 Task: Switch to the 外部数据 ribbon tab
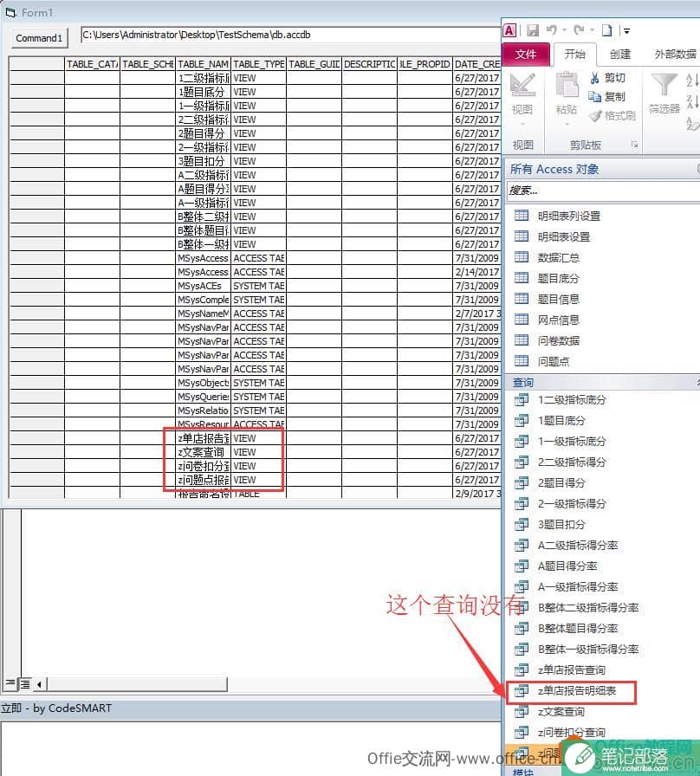click(x=675, y=54)
